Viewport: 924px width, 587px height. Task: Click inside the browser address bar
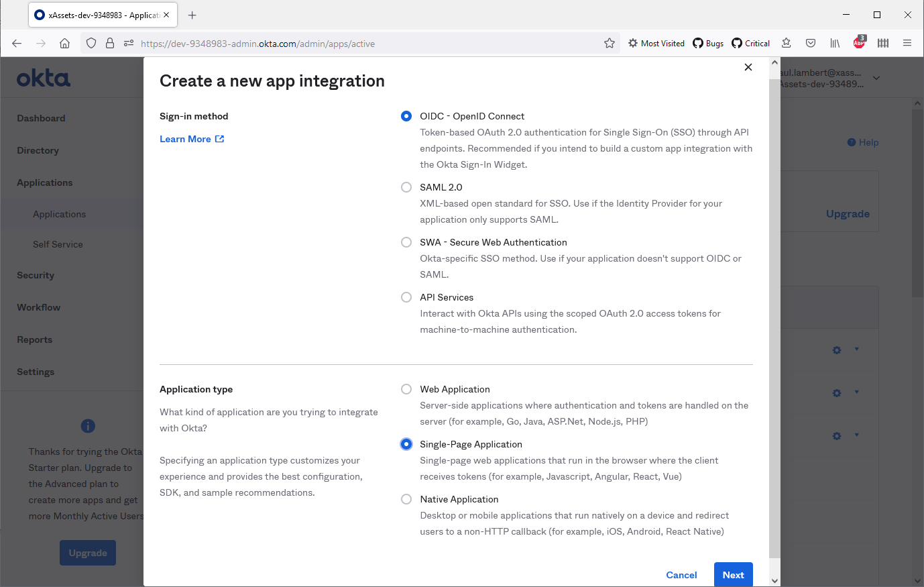(x=335, y=42)
